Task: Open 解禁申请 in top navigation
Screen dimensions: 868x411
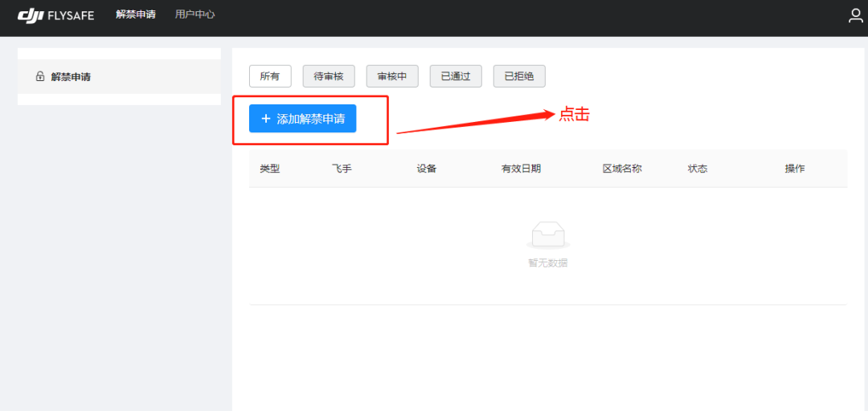Action: (136, 14)
